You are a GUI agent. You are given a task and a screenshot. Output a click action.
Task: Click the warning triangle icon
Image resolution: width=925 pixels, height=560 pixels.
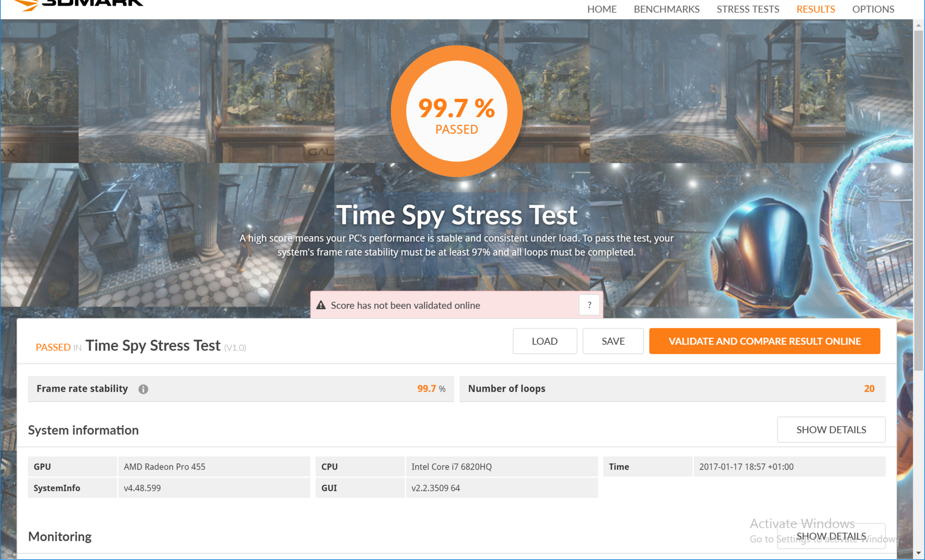(x=321, y=305)
